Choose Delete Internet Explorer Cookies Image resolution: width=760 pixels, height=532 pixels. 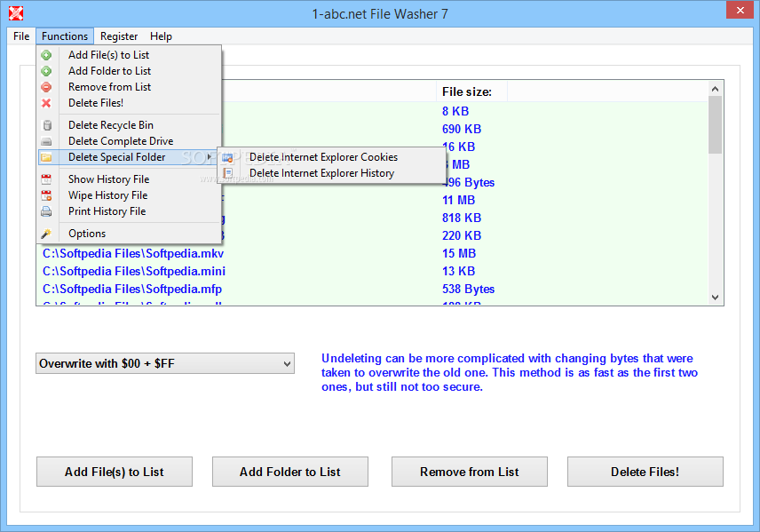(x=331, y=157)
